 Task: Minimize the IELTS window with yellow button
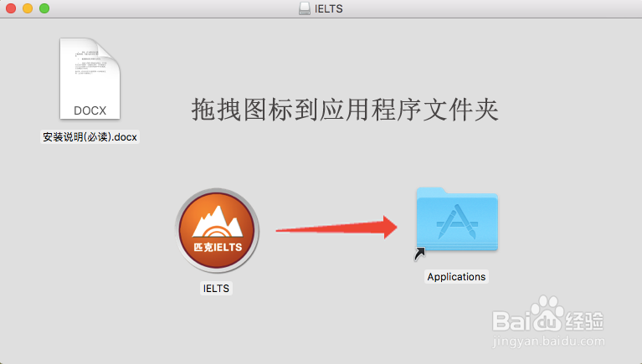coord(28,8)
